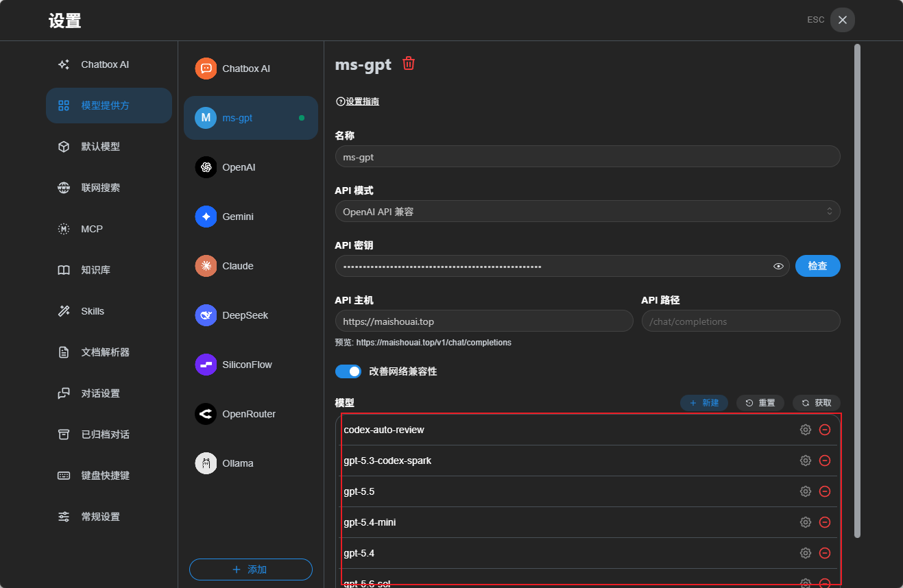The image size is (903, 588).
Task: Open settings gear for gpt-5.4-mini
Action: [x=806, y=522]
